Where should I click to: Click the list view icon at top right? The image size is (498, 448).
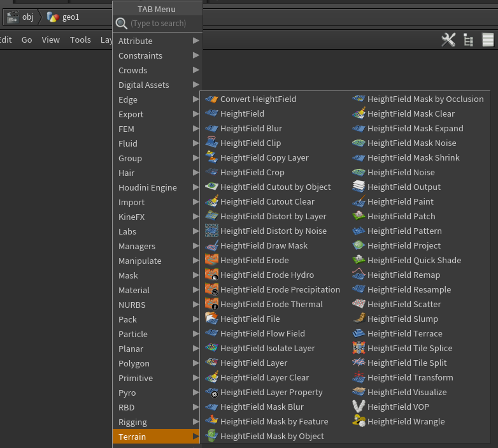[x=488, y=40]
